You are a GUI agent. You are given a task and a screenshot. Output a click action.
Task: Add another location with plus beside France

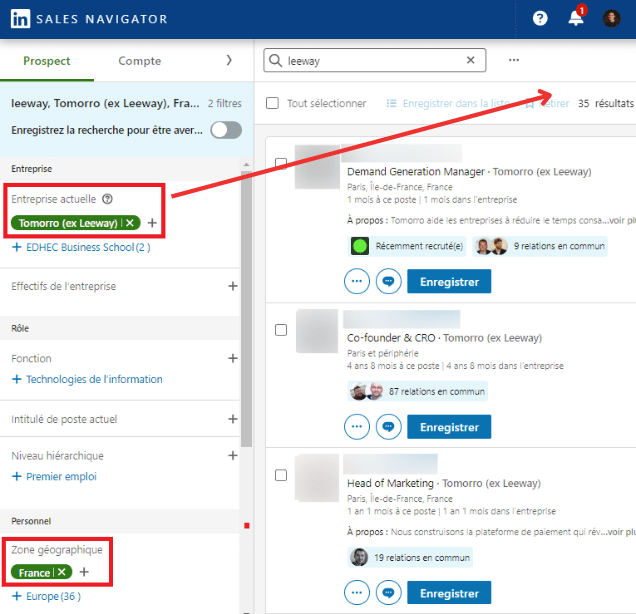[x=84, y=572]
